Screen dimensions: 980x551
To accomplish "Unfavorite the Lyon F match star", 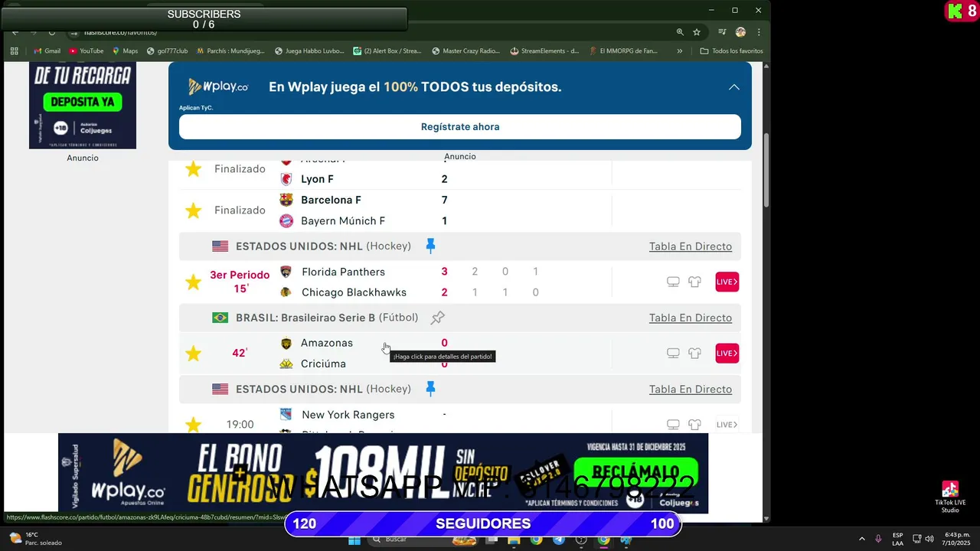I will pos(193,169).
